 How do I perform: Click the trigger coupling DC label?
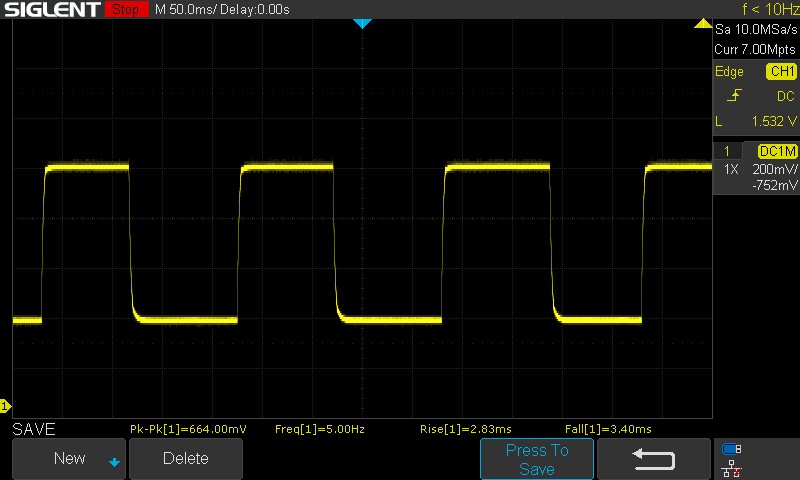pos(785,96)
